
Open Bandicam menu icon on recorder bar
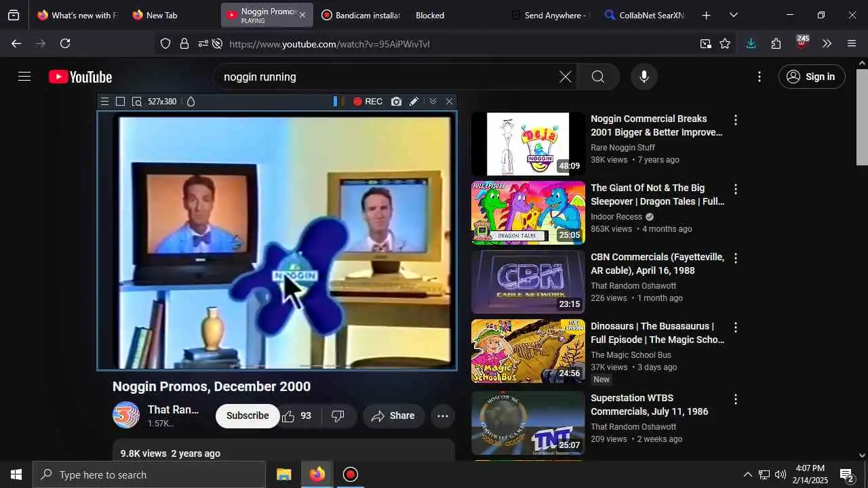[104, 102]
